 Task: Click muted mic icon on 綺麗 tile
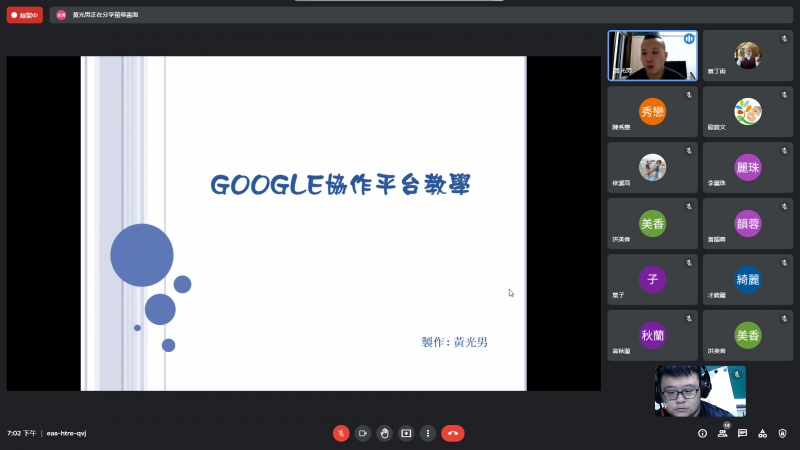click(784, 263)
